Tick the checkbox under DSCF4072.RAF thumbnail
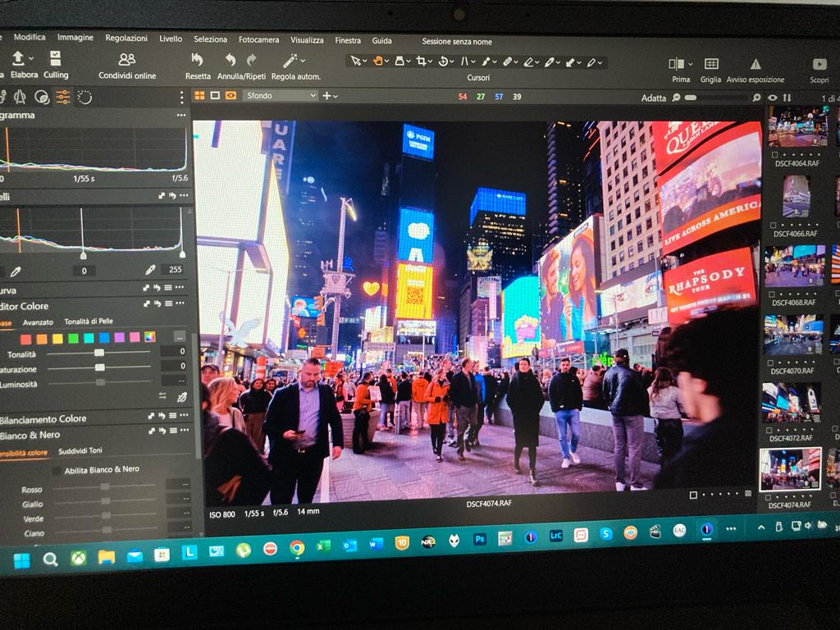 coord(769,430)
